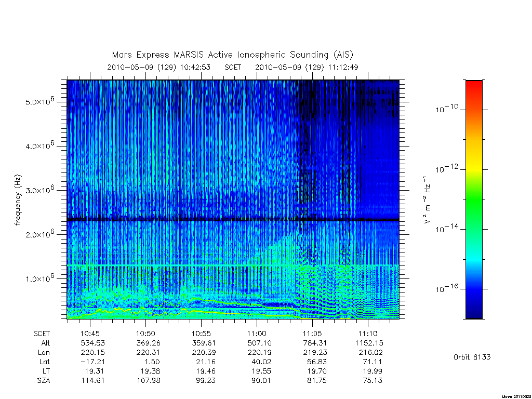Click the 1.0×10^6 frequency tick label
The height and width of the screenshot is (399, 532).
pyautogui.click(x=39, y=278)
